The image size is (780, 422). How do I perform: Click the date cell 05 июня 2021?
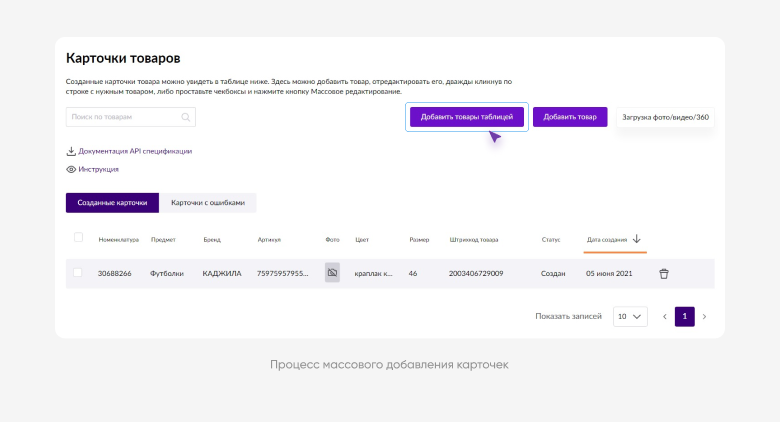[x=609, y=274]
